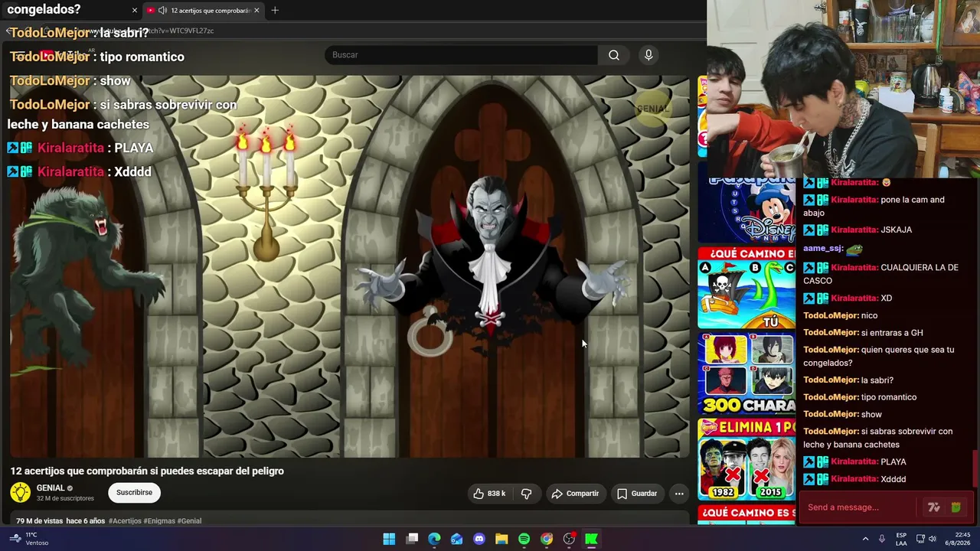Open Outlook mail from the taskbar

tap(457, 539)
